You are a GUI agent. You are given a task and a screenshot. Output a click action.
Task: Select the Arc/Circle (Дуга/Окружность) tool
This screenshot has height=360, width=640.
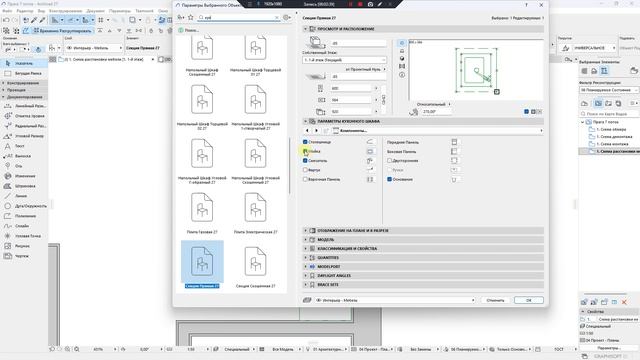24,206
